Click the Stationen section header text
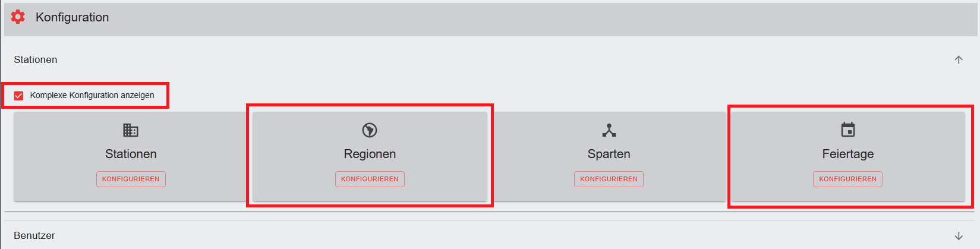 (x=36, y=59)
